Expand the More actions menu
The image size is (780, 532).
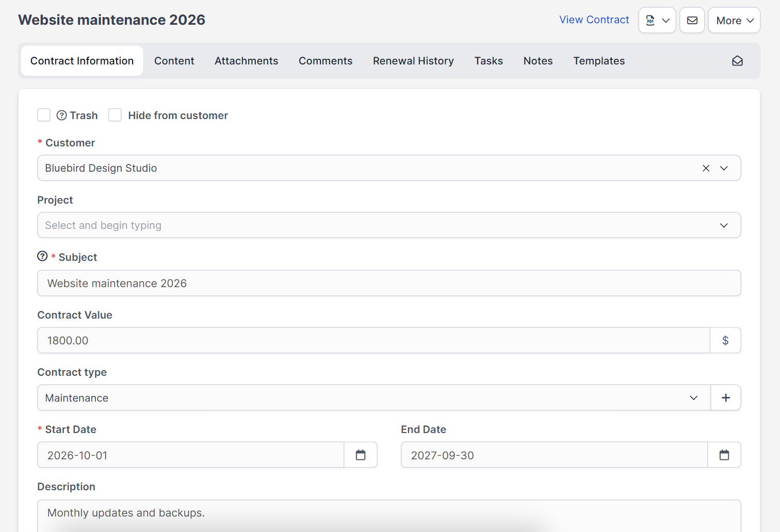tap(735, 20)
